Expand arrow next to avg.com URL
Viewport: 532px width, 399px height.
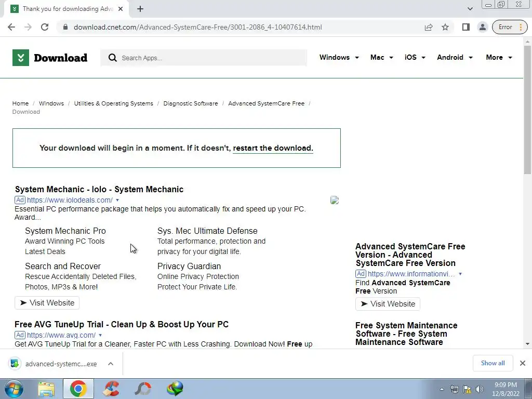pyautogui.click(x=100, y=335)
